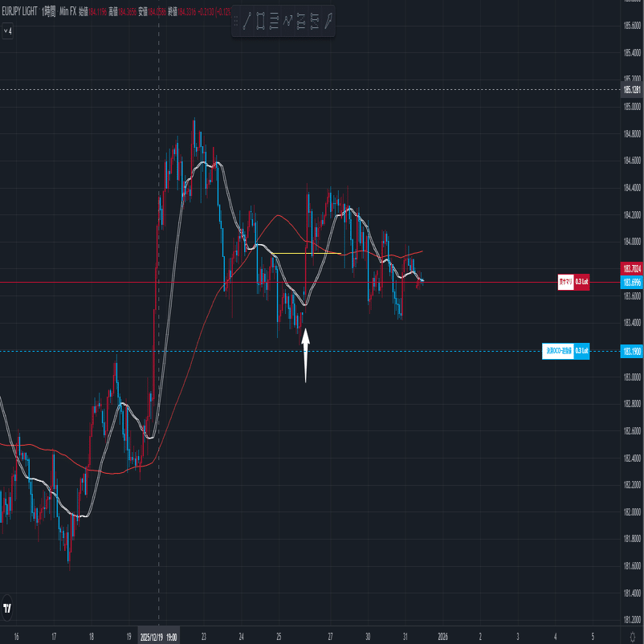Open the Fib retracement drawing tool
This screenshot has width=644, height=644.
point(274,20)
